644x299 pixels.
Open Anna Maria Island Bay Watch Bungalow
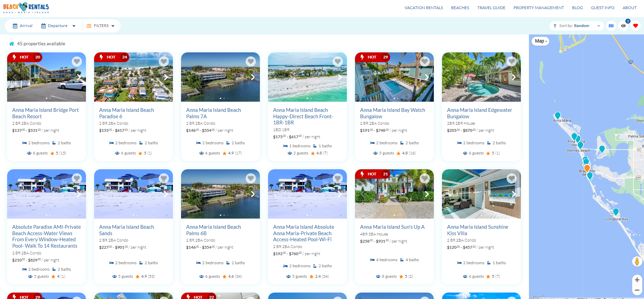[393, 113]
